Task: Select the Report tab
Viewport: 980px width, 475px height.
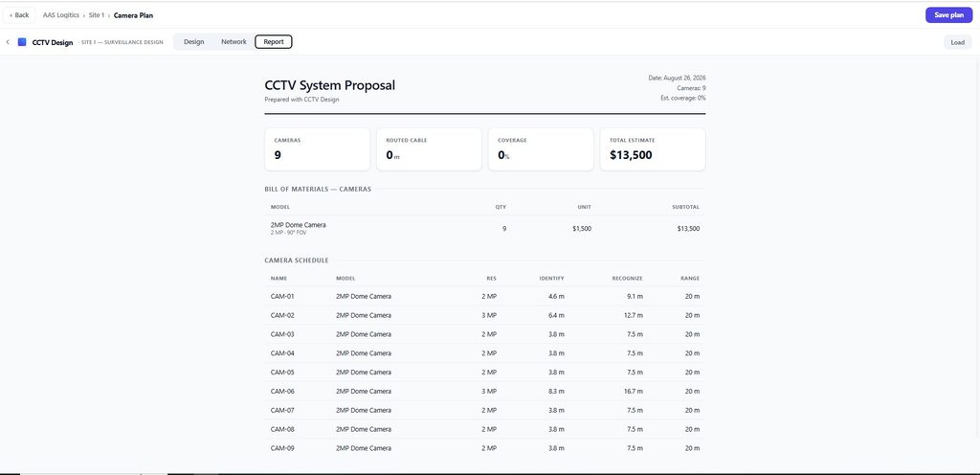Action: click(274, 42)
